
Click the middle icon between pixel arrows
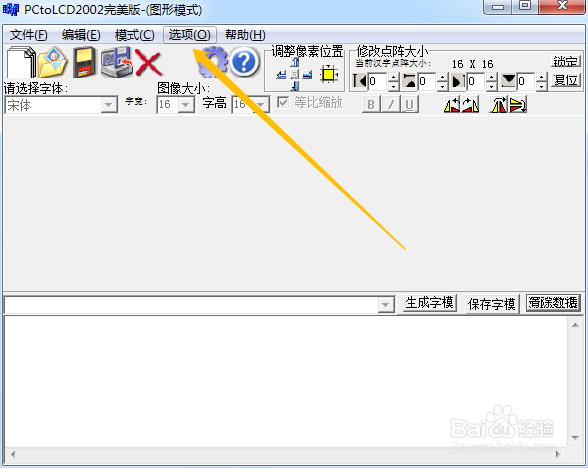295,75
